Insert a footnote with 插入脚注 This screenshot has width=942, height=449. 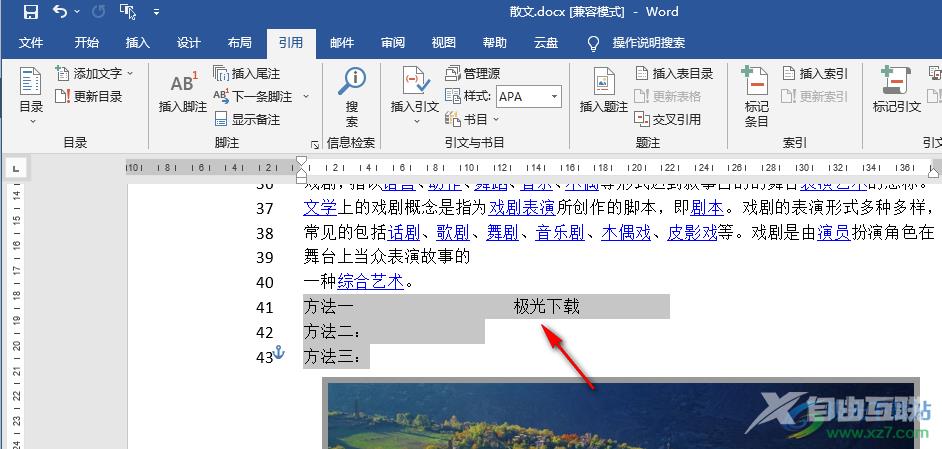(x=183, y=93)
